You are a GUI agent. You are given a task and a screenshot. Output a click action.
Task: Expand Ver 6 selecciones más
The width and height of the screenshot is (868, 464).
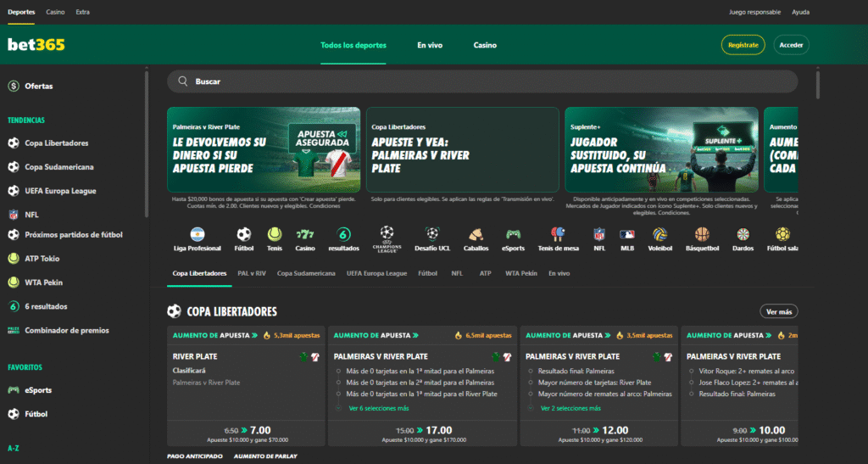coord(379,408)
